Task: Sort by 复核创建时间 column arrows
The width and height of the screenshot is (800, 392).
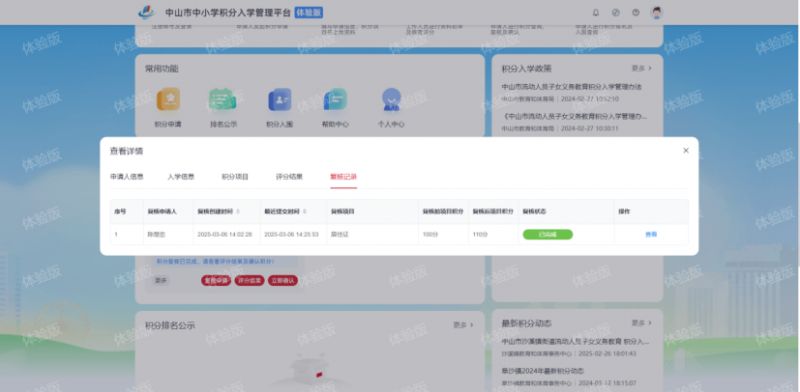Action: coord(238,211)
